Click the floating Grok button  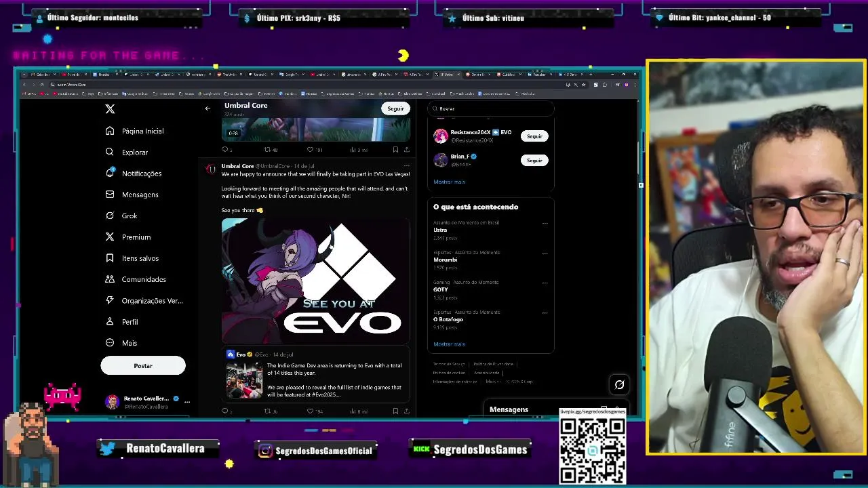[619, 385]
